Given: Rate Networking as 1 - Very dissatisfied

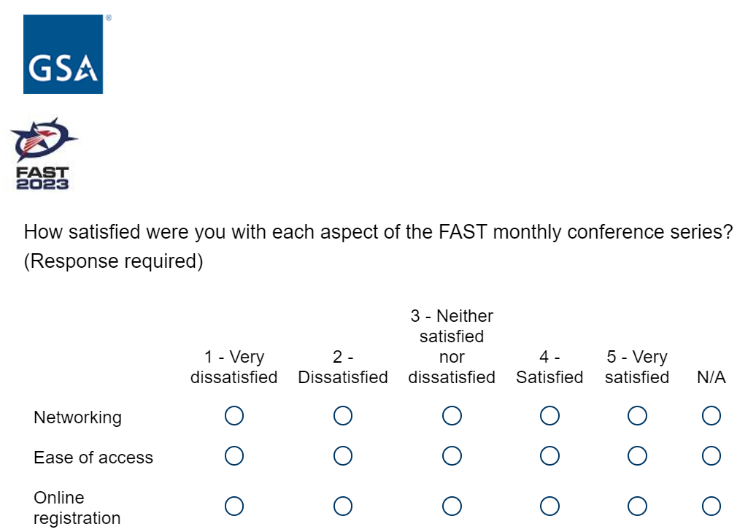Looking at the screenshot, I should 234,416.
